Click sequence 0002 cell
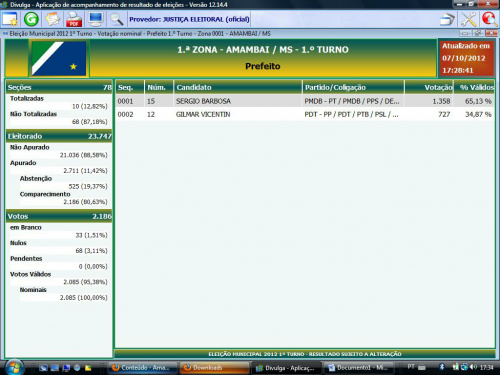Screen dimensions: 500x375 click(x=125, y=114)
